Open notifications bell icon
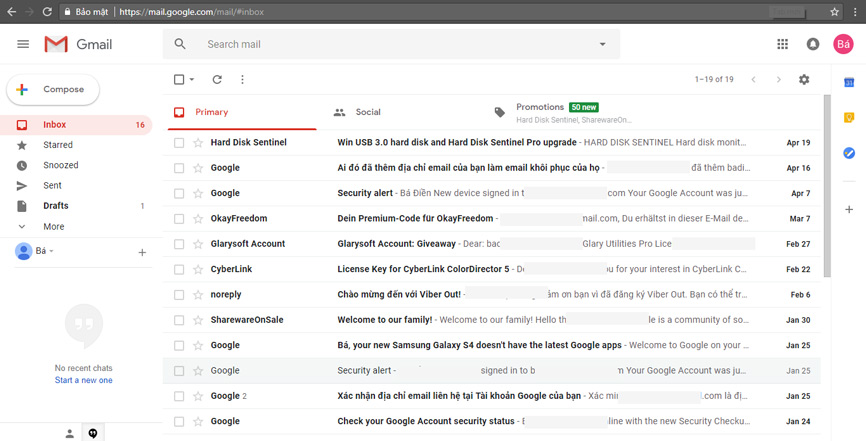The width and height of the screenshot is (866, 441). (x=812, y=44)
